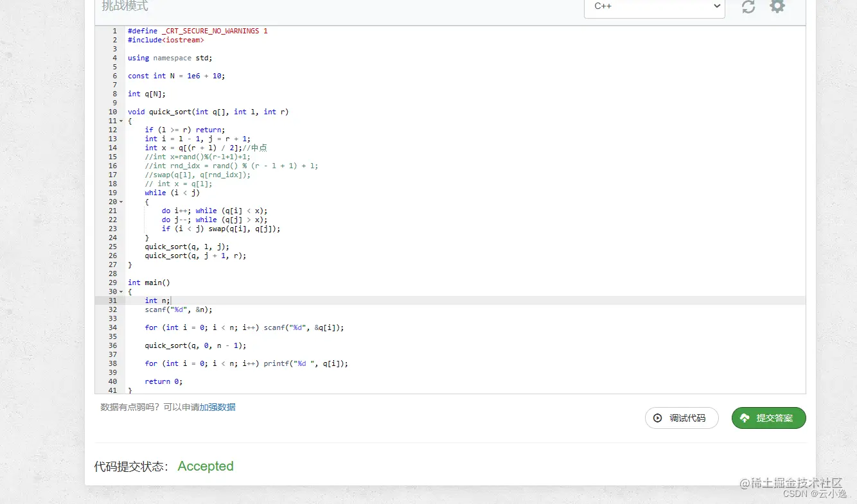This screenshot has height=504, width=857.
Task: Collapse the while loop block at line 20
Action: (x=121, y=202)
